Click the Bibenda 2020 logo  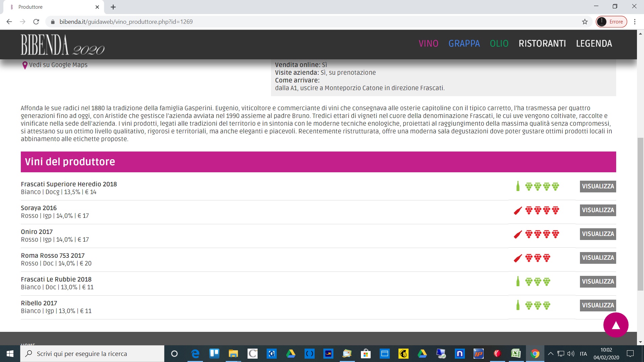coord(63,45)
